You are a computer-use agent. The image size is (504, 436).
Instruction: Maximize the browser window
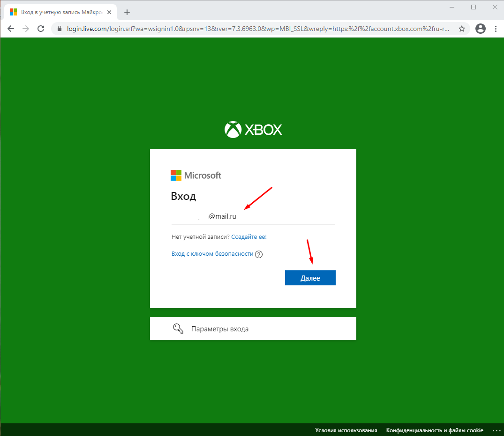point(474,7)
